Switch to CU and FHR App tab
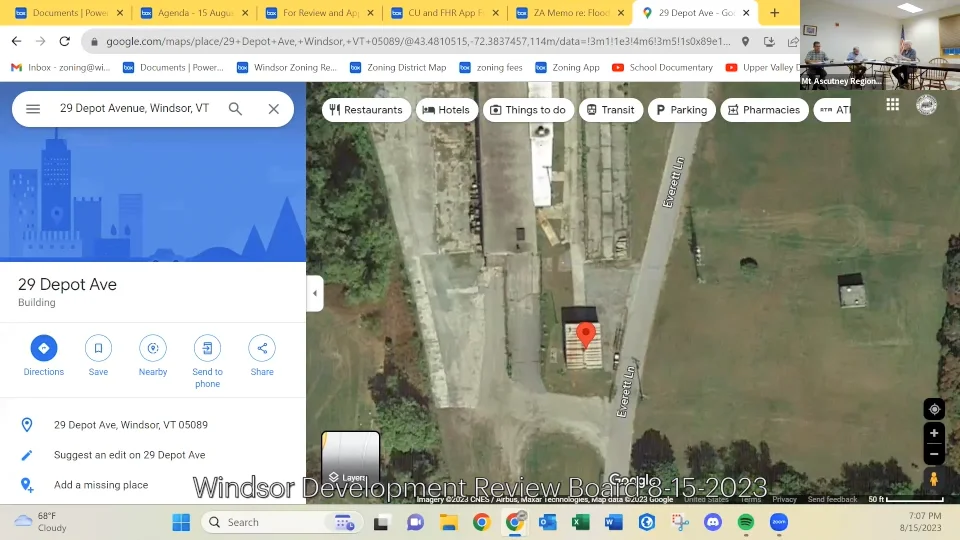Image resolution: width=960 pixels, height=540 pixels. (444, 13)
